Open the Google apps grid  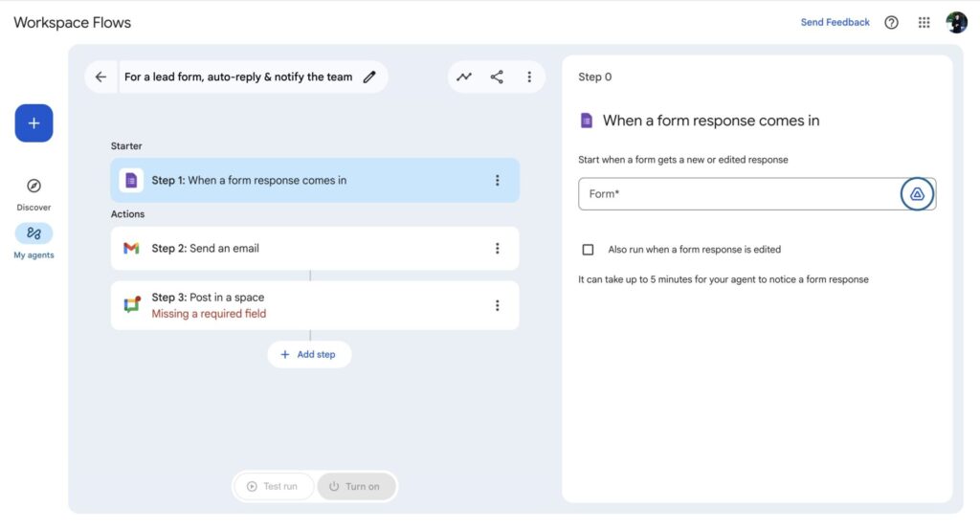tap(924, 23)
